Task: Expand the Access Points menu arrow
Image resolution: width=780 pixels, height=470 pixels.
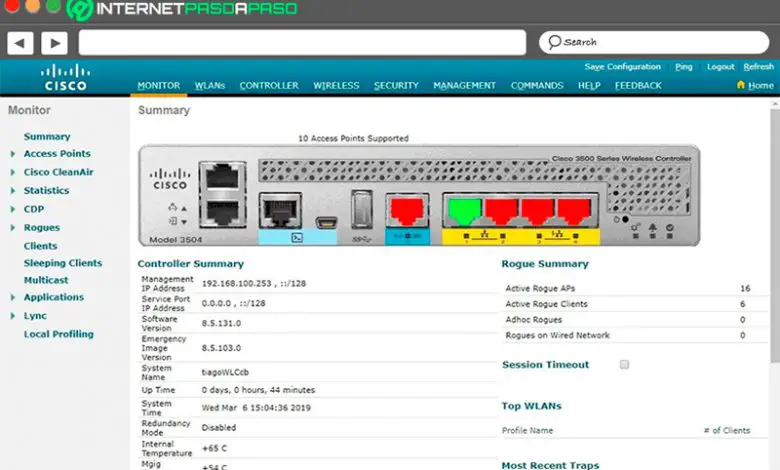Action: click(13, 154)
